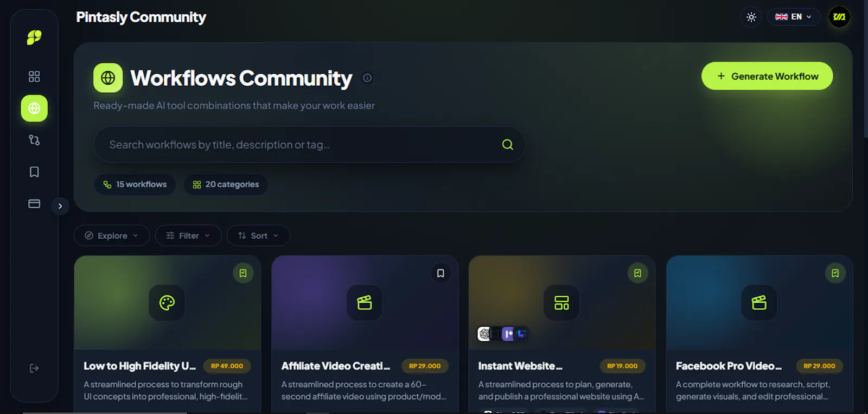Toggle the light/dark theme sun button
The width and height of the screenshot is (868, 414).
tap(751, 17)
